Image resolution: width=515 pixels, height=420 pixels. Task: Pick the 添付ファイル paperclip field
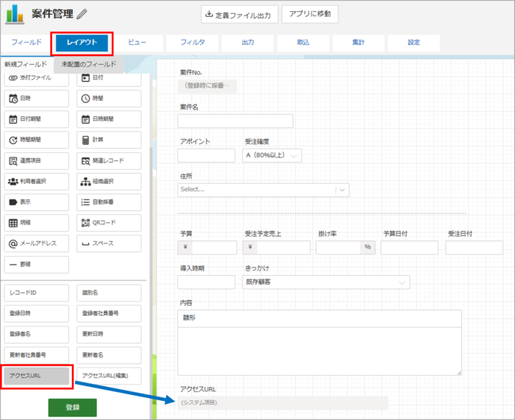tap(37, 78)
